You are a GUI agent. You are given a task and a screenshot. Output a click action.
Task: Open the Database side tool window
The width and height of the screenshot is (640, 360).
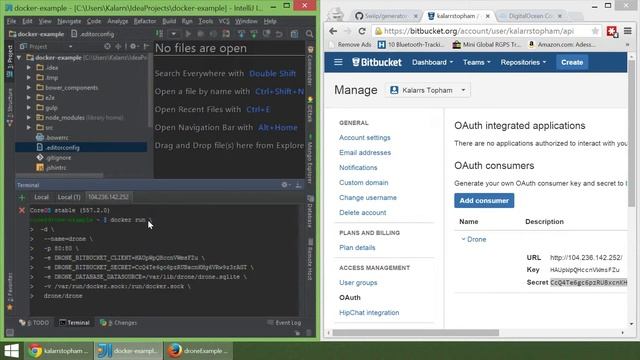(310, 212)
